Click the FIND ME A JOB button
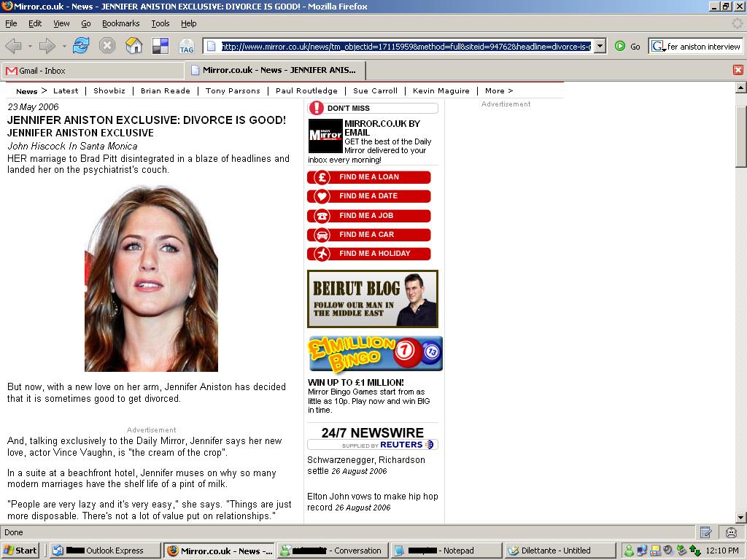 tap(369, 216)
